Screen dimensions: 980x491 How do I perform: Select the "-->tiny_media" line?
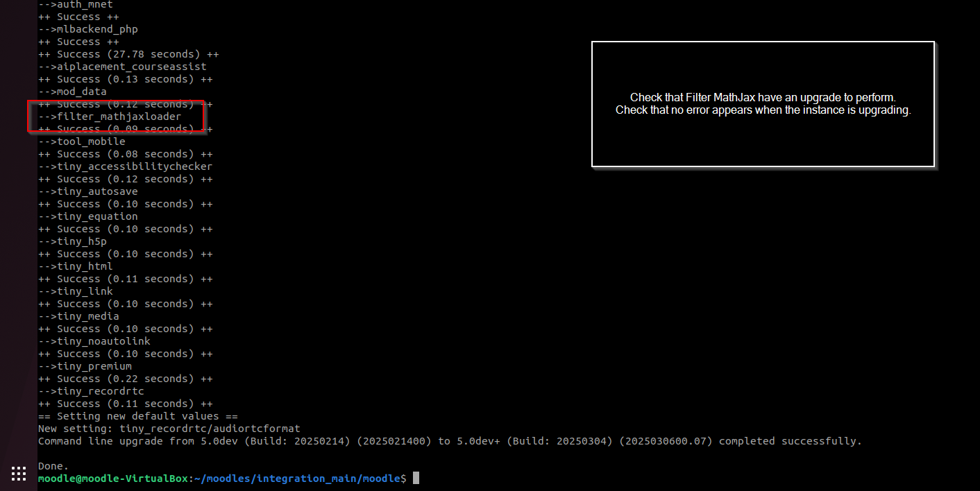click(78, 316)
